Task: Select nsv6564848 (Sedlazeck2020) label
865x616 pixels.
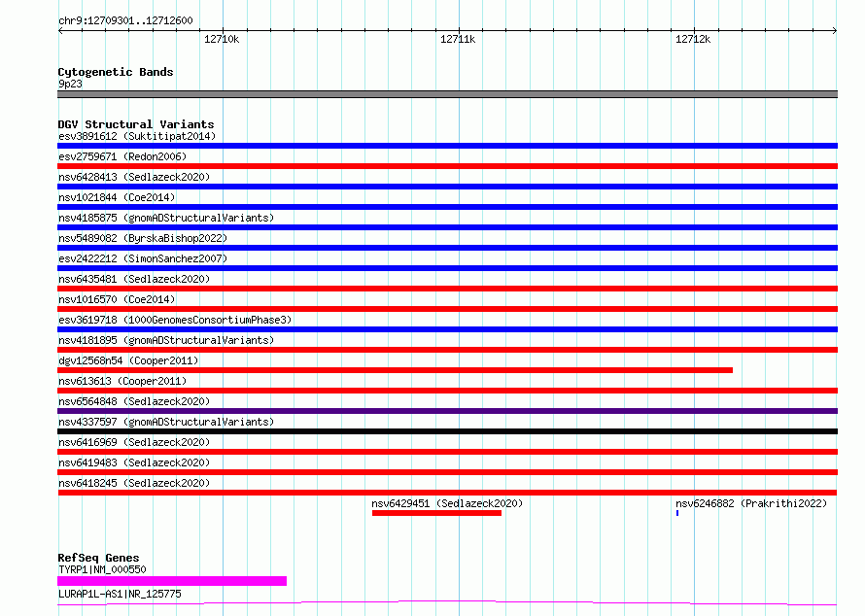Action: [x=134, y=401]
